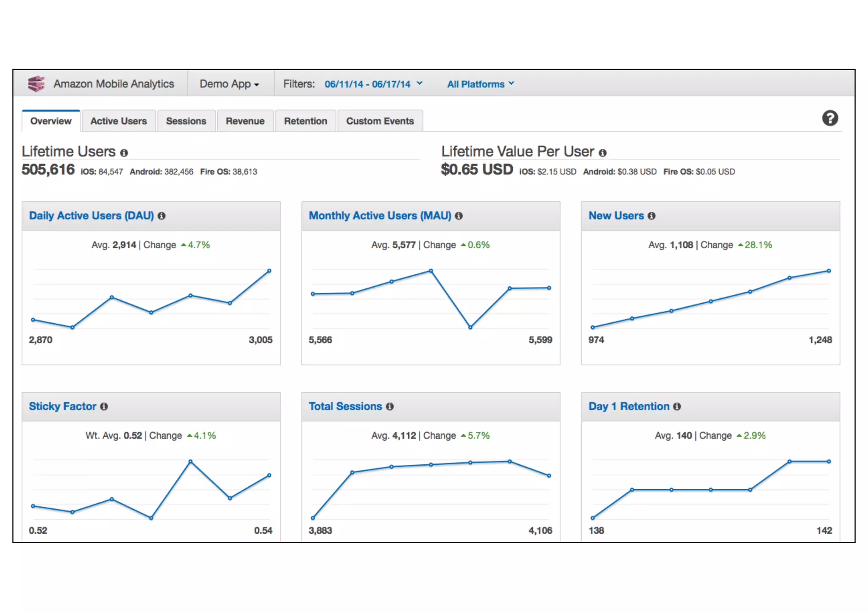Click the Filters: label in header
This screenshot has height=613, width=868.
pos(299,84)
